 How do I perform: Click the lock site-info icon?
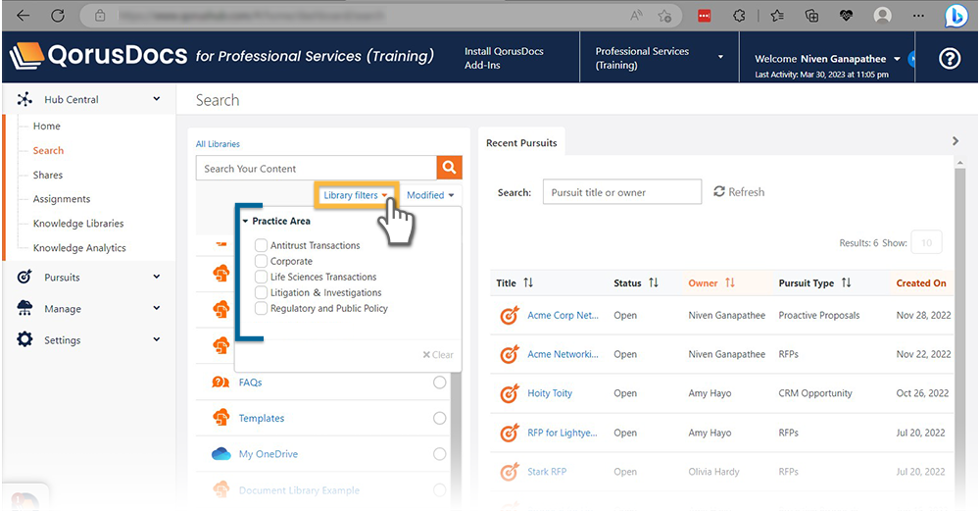tap(100, 16)
